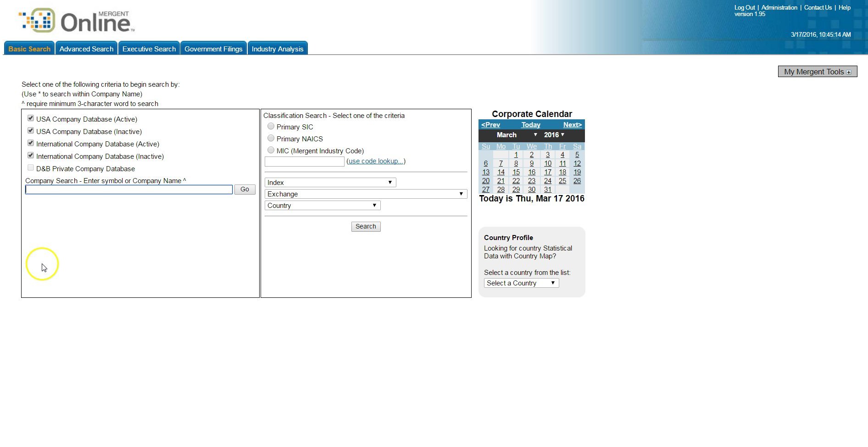The height and width of the screenshot is (447, 868).
Task: Uncheck USA Company Database (Active)
Action: (30, 118)
